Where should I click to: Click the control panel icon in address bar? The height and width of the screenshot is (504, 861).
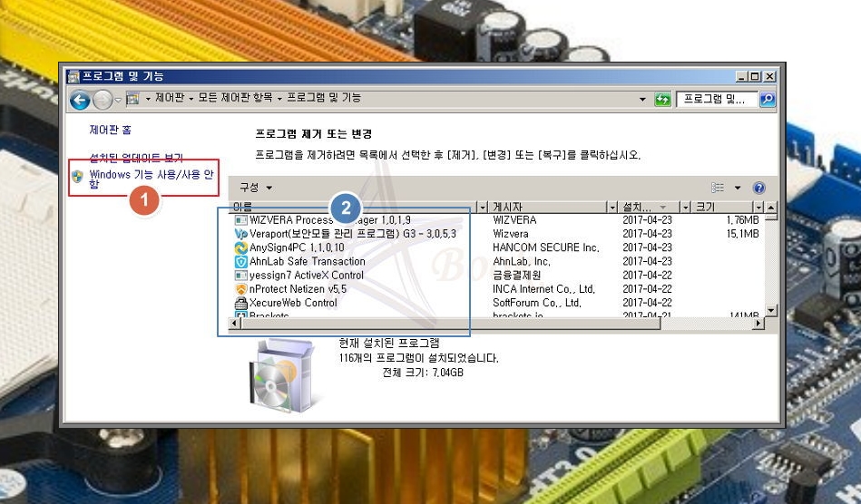(132, 100)
